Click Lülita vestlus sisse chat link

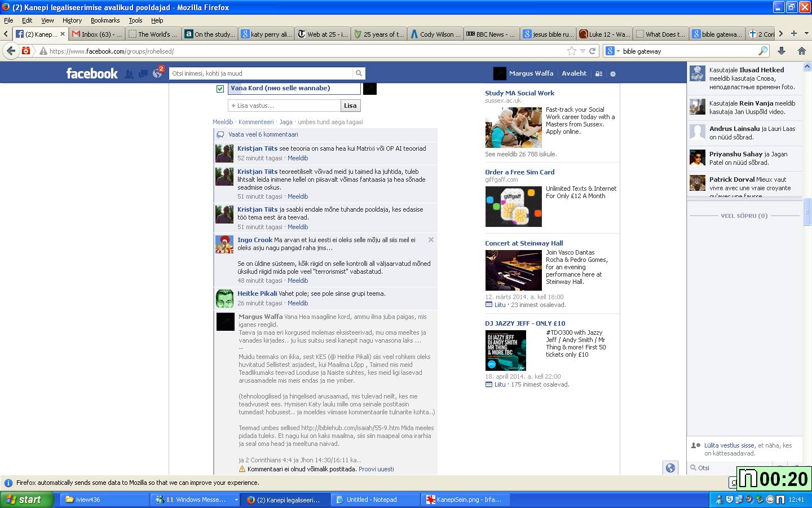pyautogui.click(x=729, y=445)
